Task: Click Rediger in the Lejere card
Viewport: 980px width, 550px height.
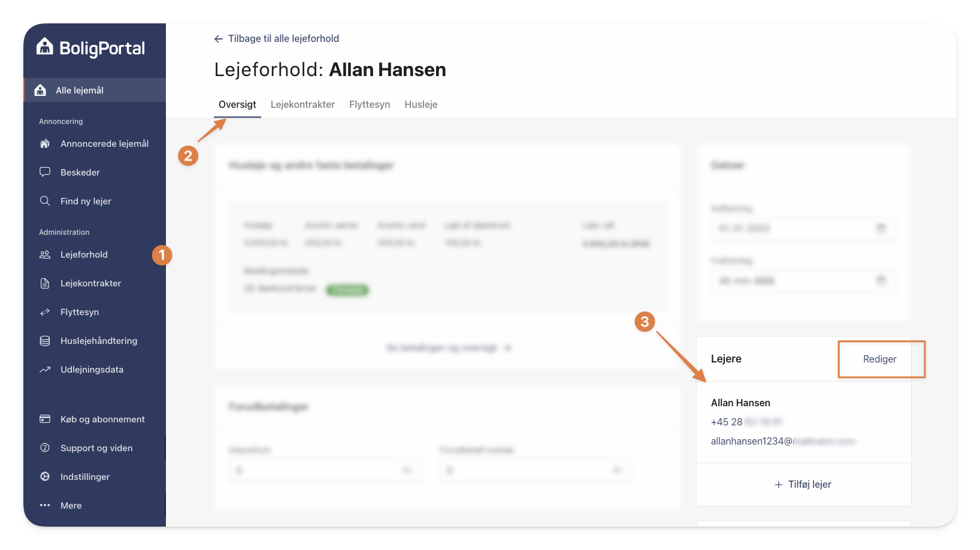Action: 880,359
